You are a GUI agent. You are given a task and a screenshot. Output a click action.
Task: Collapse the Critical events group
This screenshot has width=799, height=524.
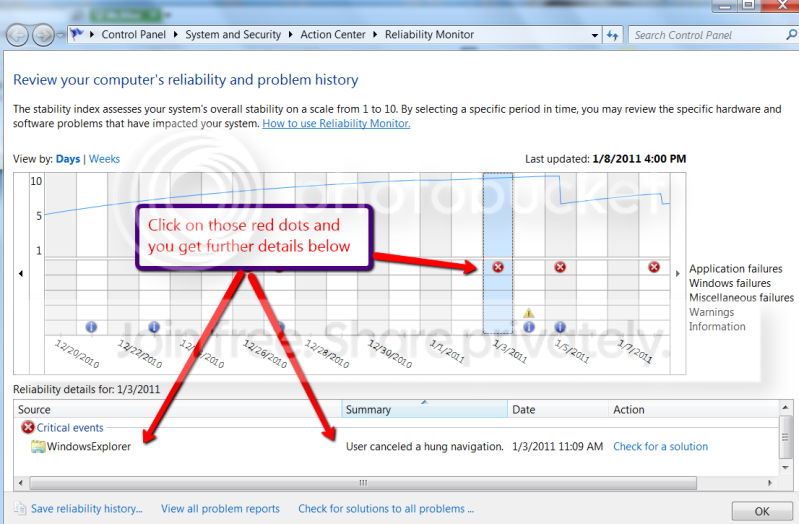pyautogui.click(x=70, y=428)
